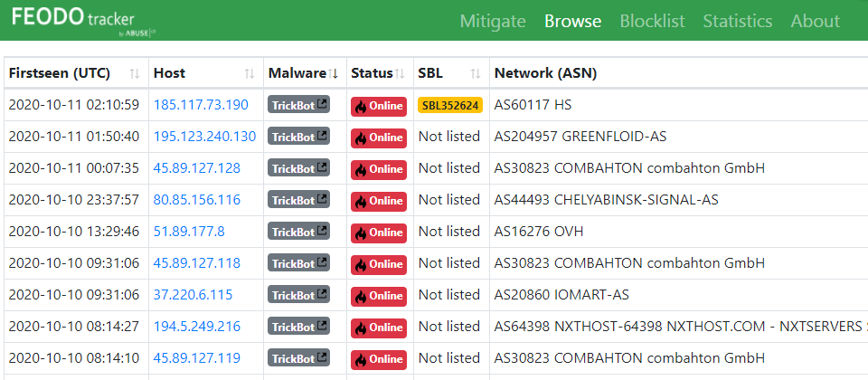
Task: Sort by the Firstseen (UTC) arrows icon
Action: [135, 73]
